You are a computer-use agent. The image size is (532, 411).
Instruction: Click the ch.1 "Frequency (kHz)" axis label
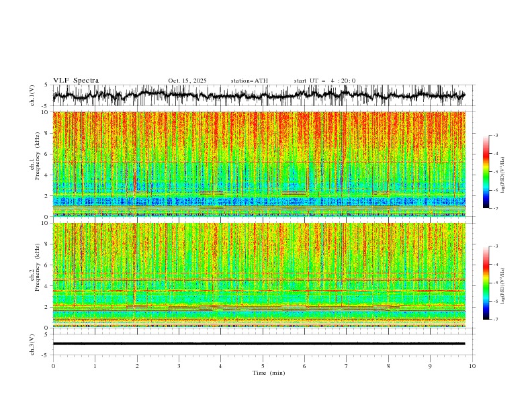[x=38, y=156]
